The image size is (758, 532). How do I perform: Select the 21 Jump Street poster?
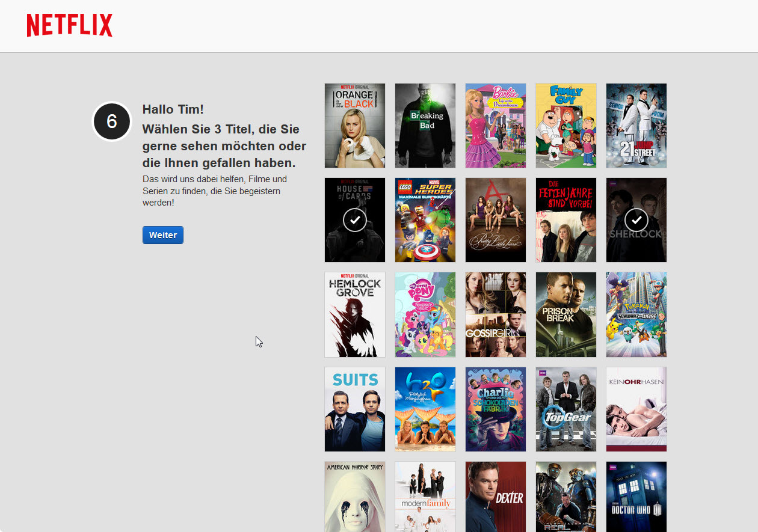coord(636,125)
